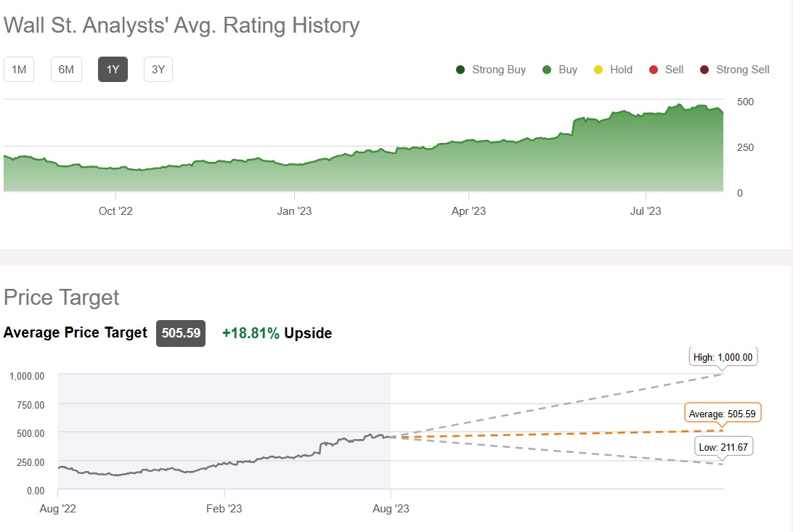Click the Strong Sell legend label
This screenshot has height=532, width=793.
click(742, 70)
